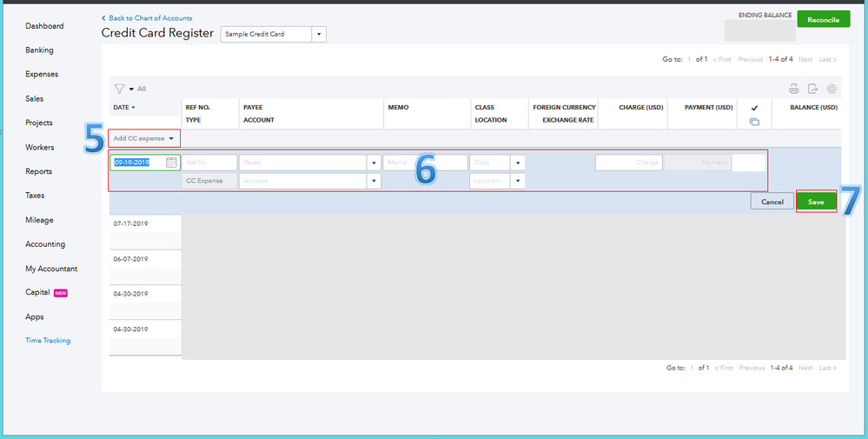Viewport: 868px width, 439px height.
Task: Click the Account input field
Action: (x=303, y=181)
